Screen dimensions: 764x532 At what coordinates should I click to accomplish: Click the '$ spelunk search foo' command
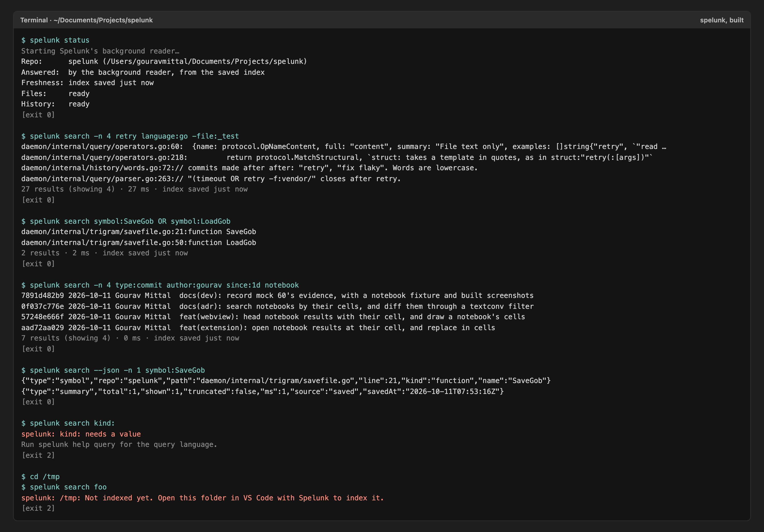[64, 487]
